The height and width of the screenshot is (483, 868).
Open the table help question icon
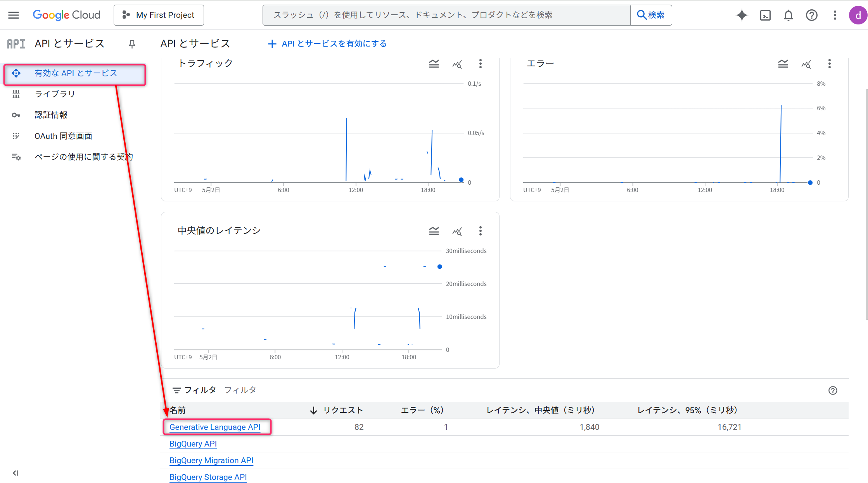(x=833, y=391)
